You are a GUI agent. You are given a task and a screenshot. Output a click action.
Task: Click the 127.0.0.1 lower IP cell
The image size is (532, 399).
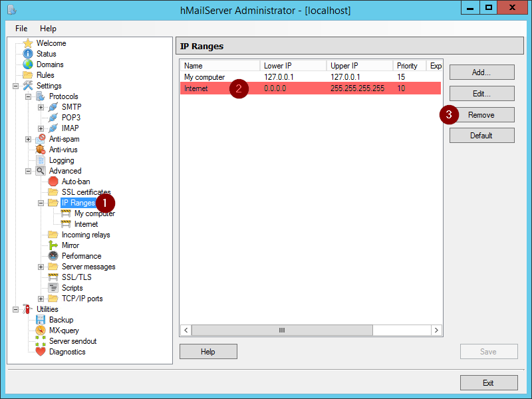pyautogui.click(x=279, y=77)
